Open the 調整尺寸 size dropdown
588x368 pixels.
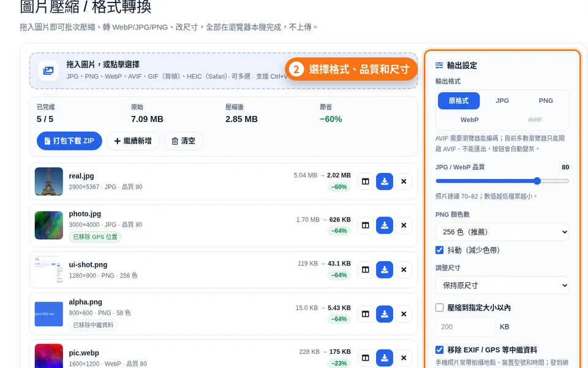point(502,286)
